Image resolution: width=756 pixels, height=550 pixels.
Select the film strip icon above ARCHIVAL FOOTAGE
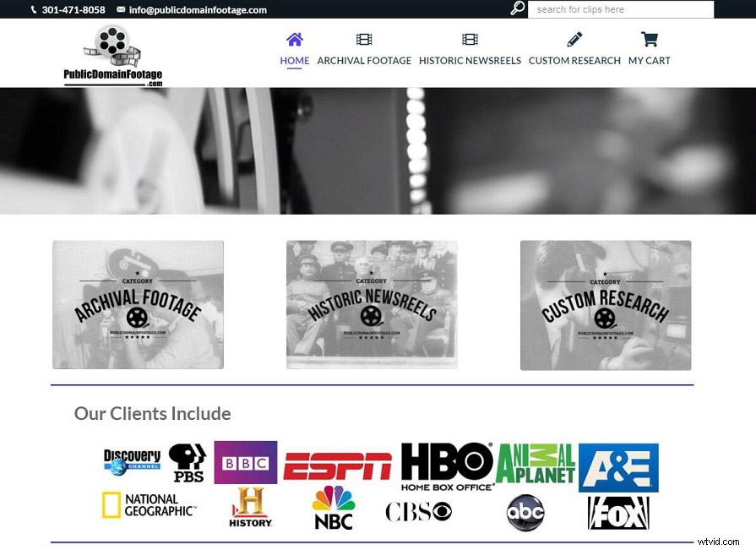pos(364,38)
